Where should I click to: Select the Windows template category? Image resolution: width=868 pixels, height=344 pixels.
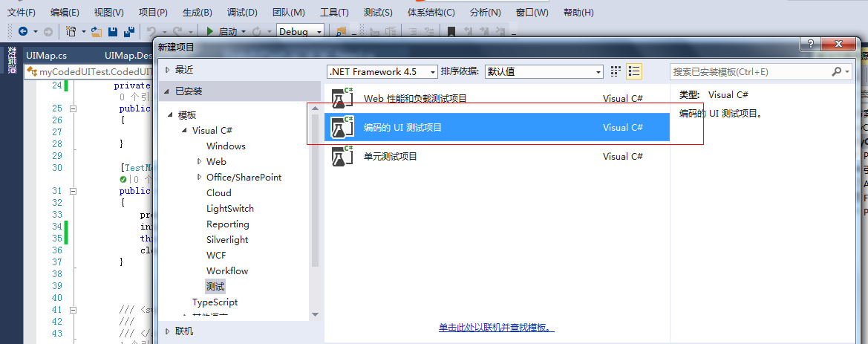(x=226, y=146)
